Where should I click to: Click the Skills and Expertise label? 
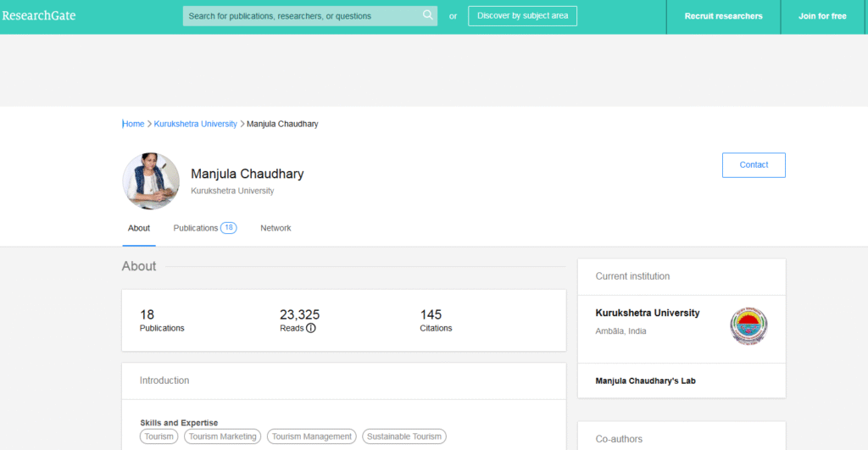[179, 422]
